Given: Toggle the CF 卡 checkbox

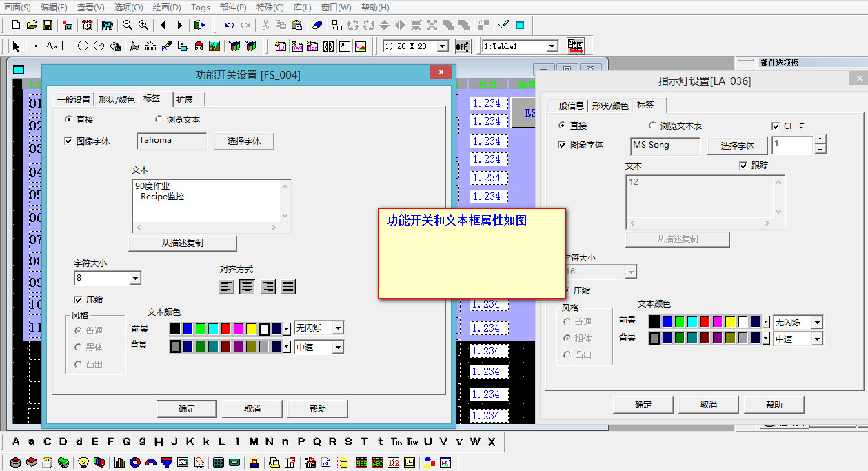Looking at the screenshot, I should click(x=776, y=126).
